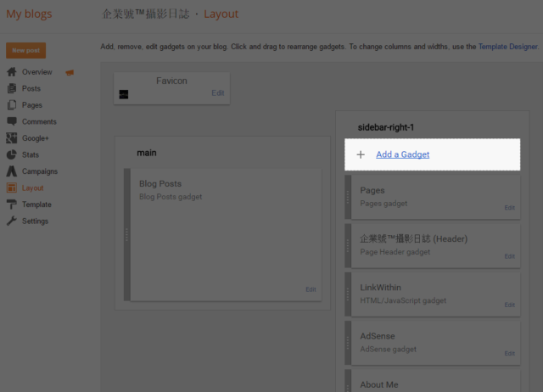
Task: Edit the Favicon gadget
Action: click(x=218, y=92)
